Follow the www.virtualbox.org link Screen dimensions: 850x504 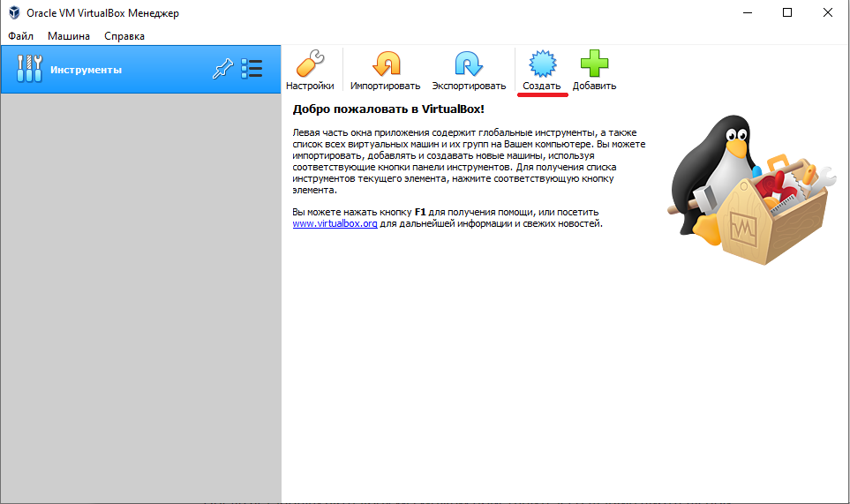[x=335, y=223]
